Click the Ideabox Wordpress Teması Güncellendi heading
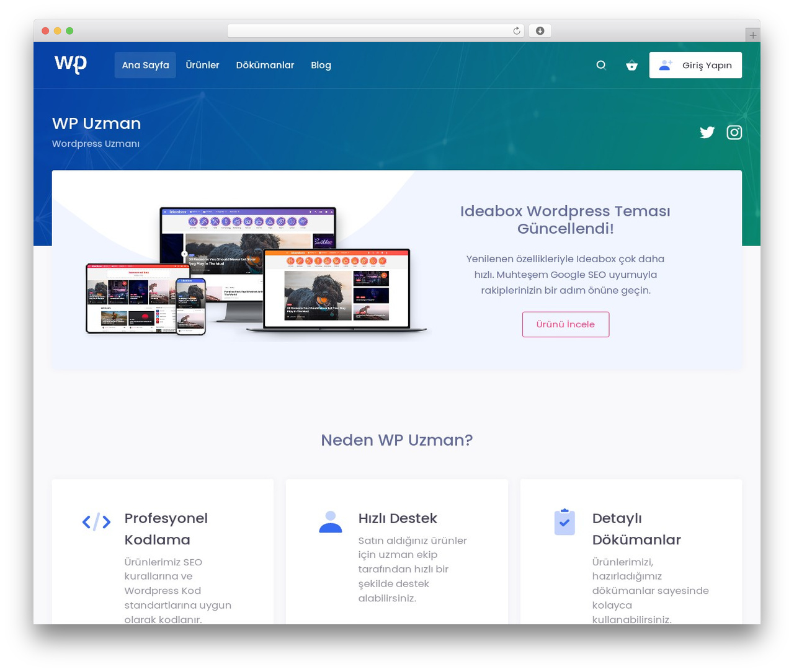The image size is (794, 672). coord(565,219)
